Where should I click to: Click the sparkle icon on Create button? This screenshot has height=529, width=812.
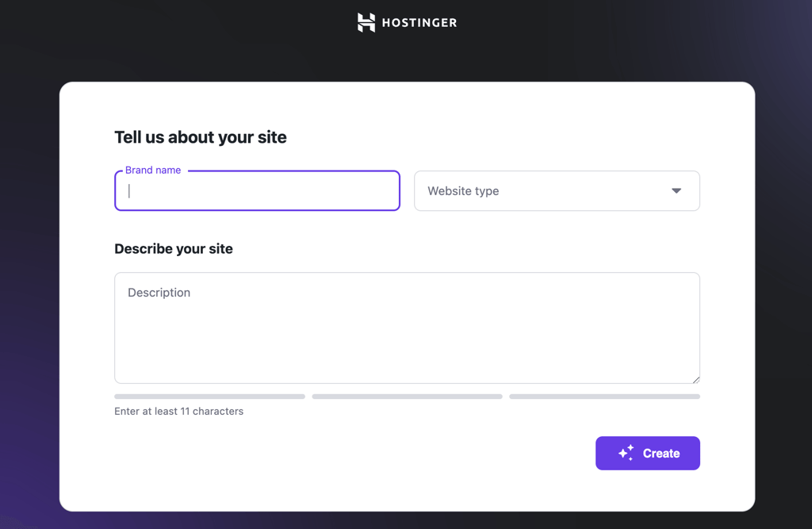(x=626, y=453)
